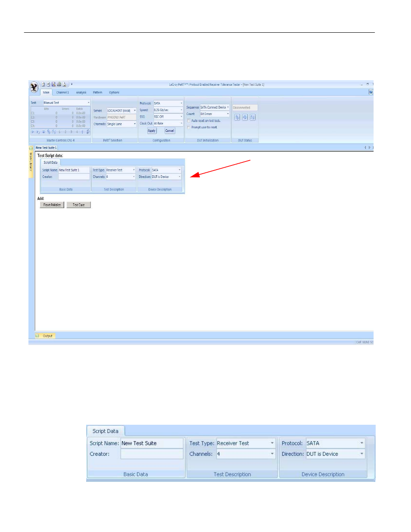The image size is (411, 532).
Task: Open Direction dropdown in the application window's Script Data
Action: [166, 177]
